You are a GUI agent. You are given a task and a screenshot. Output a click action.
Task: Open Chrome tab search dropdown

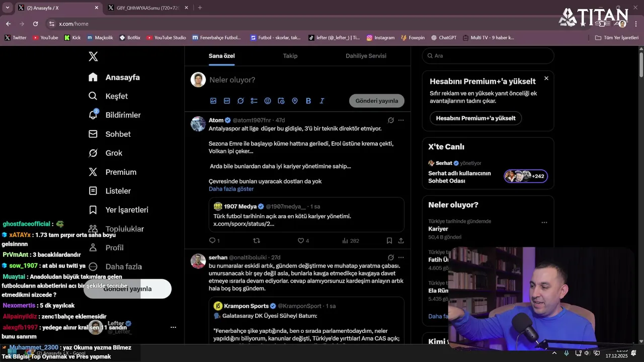(7, 8)
